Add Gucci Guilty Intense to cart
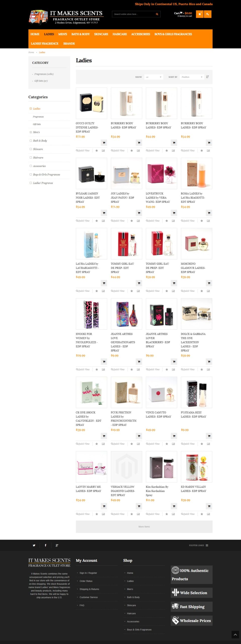This screenshot has height=644, width=241. tap(104, 143)
